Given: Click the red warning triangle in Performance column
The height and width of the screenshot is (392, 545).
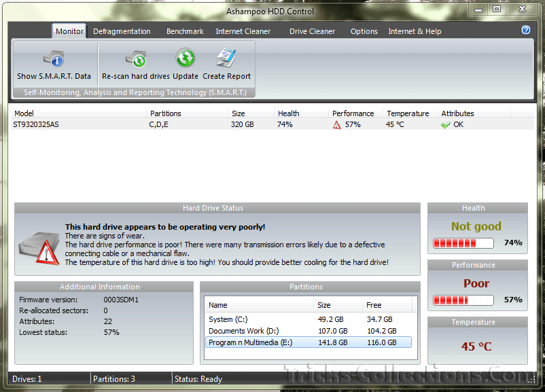Looking at the screenshot, I should click(336, 125).
